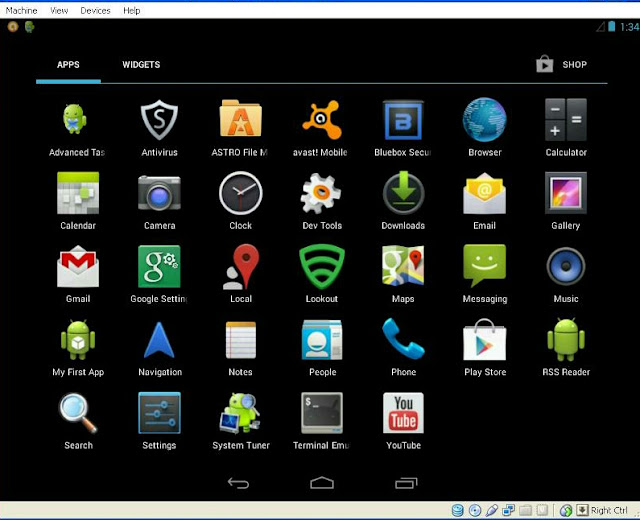
Task: Switch to the APPS tab
Action: pos(68,64)
